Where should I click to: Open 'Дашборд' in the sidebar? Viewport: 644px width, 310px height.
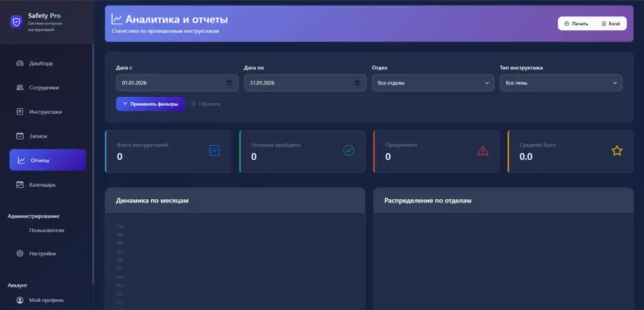[41, 64]
